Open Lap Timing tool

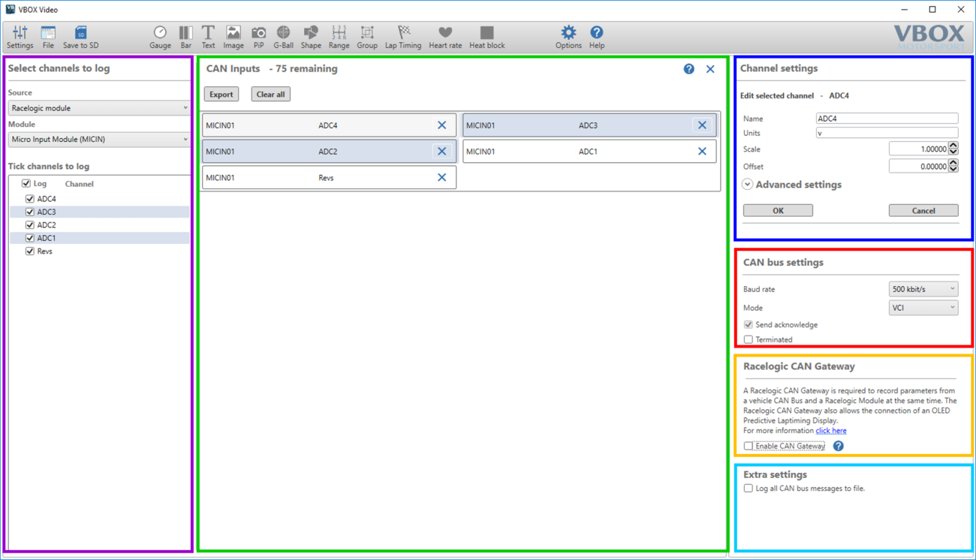pos(403,37)
